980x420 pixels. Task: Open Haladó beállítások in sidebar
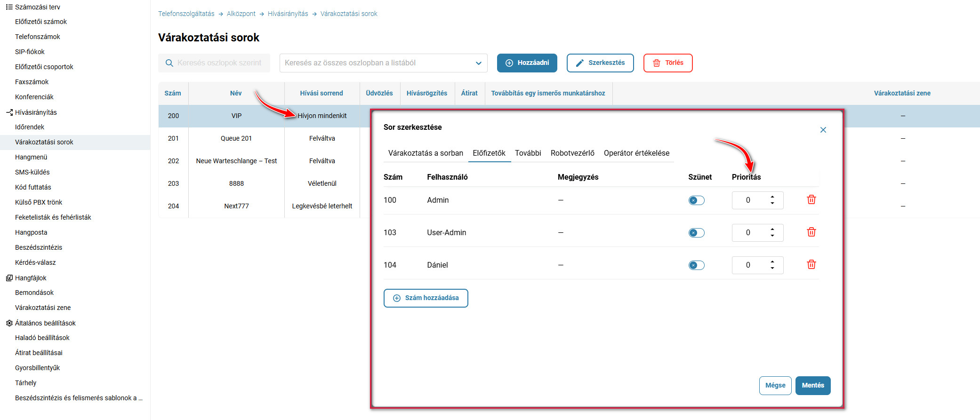click(42, 338)
